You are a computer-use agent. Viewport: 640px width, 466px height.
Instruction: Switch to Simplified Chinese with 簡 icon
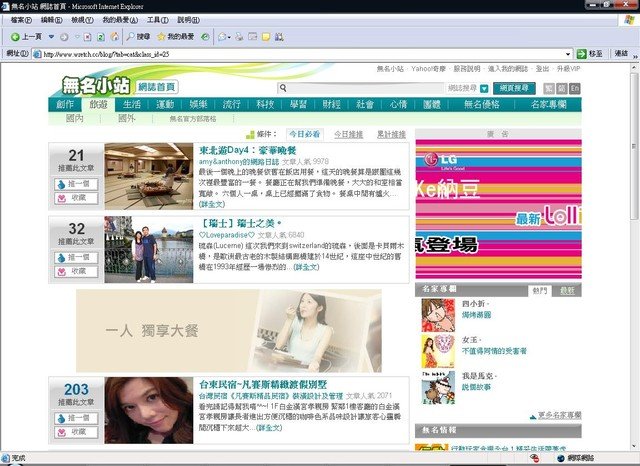coord(562,88)
